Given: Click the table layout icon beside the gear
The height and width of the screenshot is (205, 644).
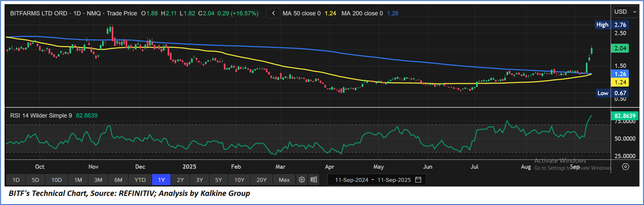Looking at the screenshot, I should coord(314,180).
